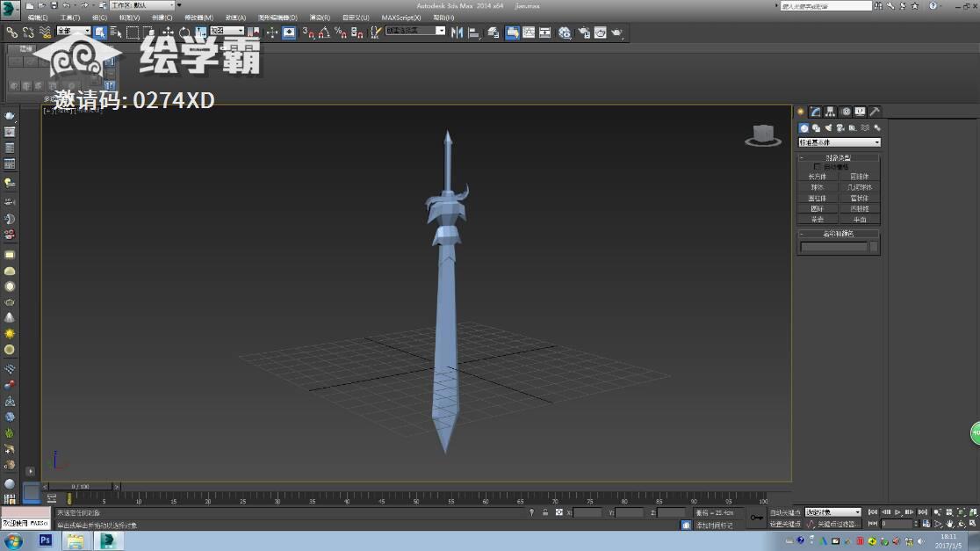The width and height of the screenshot is (980, 551).
Task: Open the selection filter (全部) dropdown
Action: [x=75, y=32]
